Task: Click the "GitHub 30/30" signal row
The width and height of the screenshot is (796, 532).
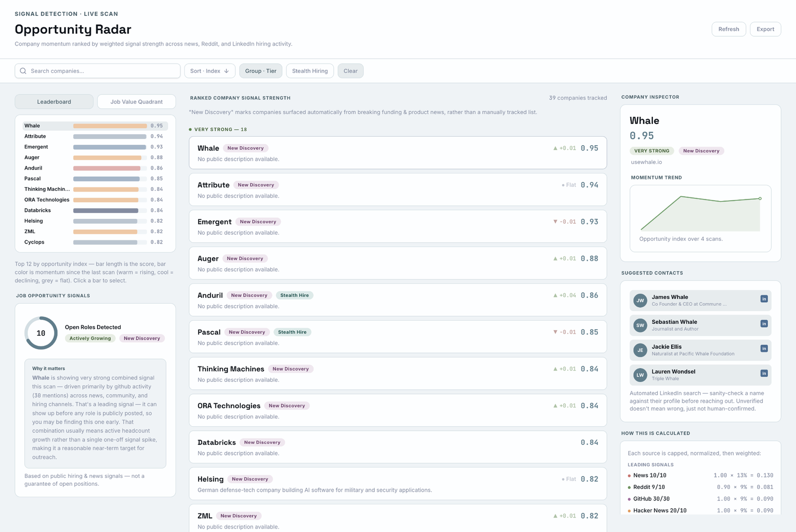Action: click(x=700, y=499)
